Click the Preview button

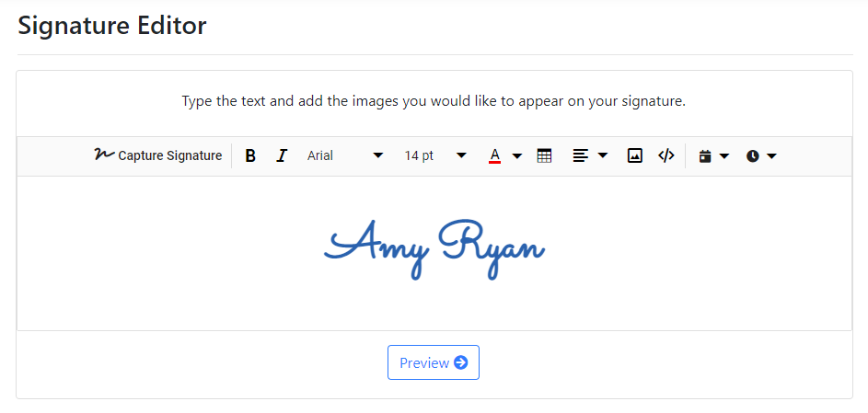(x=434, y=362)
